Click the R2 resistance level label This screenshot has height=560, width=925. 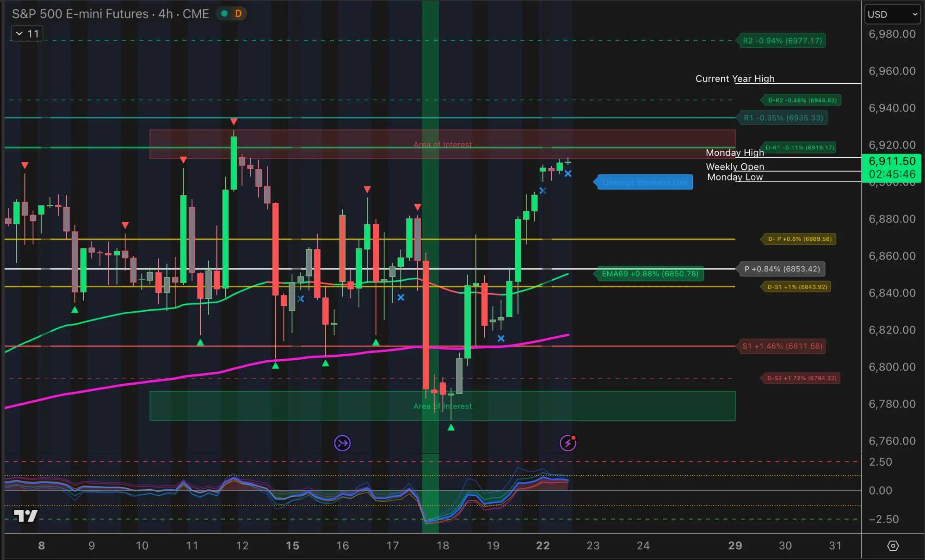782,41
